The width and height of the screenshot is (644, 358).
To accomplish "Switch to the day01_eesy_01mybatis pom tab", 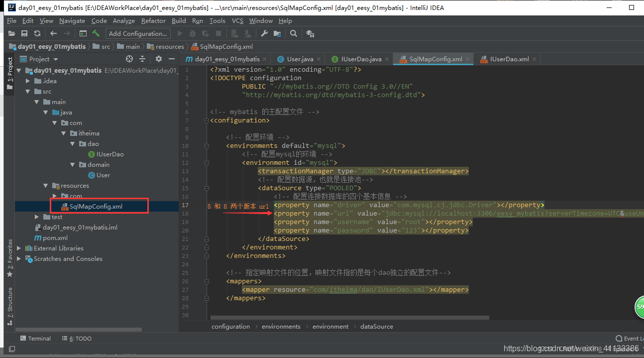I will point(226,59).
